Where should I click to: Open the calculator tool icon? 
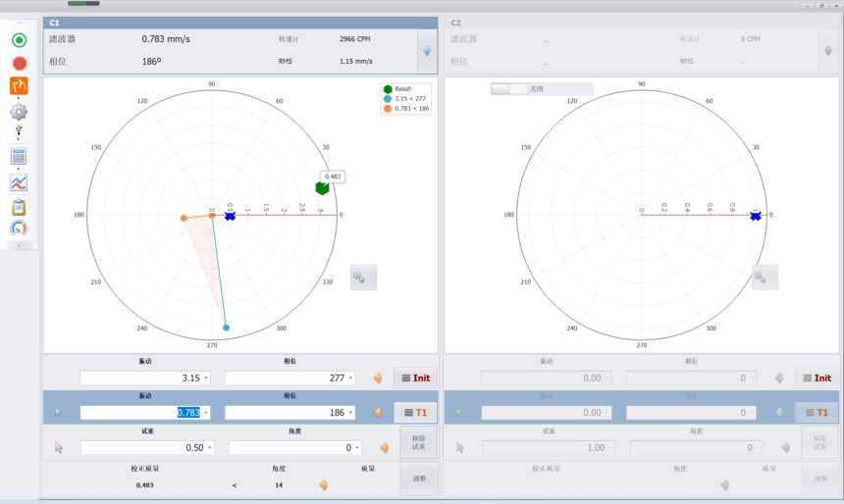point(19,157)
